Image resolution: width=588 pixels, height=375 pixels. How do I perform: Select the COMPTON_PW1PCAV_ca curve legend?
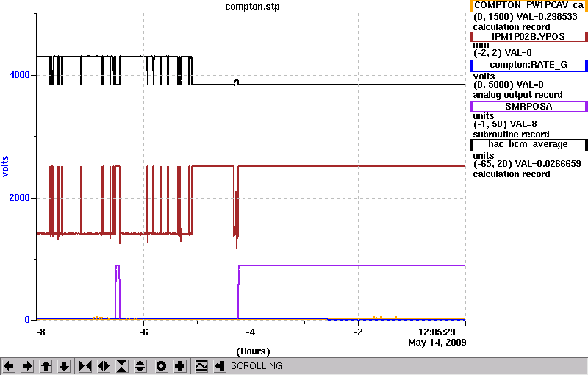528,6
